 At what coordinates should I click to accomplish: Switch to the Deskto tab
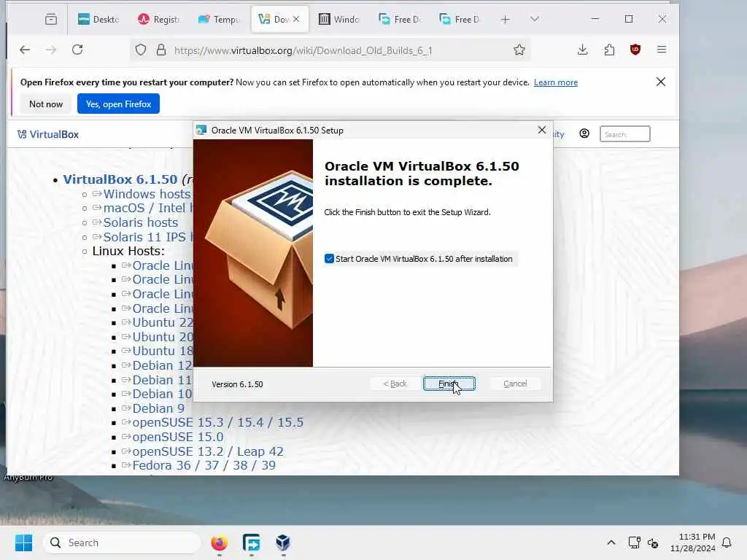click(x=98, y=20)
